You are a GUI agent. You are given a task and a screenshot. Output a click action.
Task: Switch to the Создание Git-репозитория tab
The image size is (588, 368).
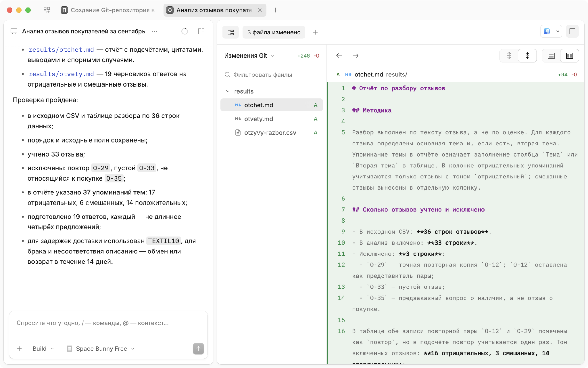click(108, 10)
